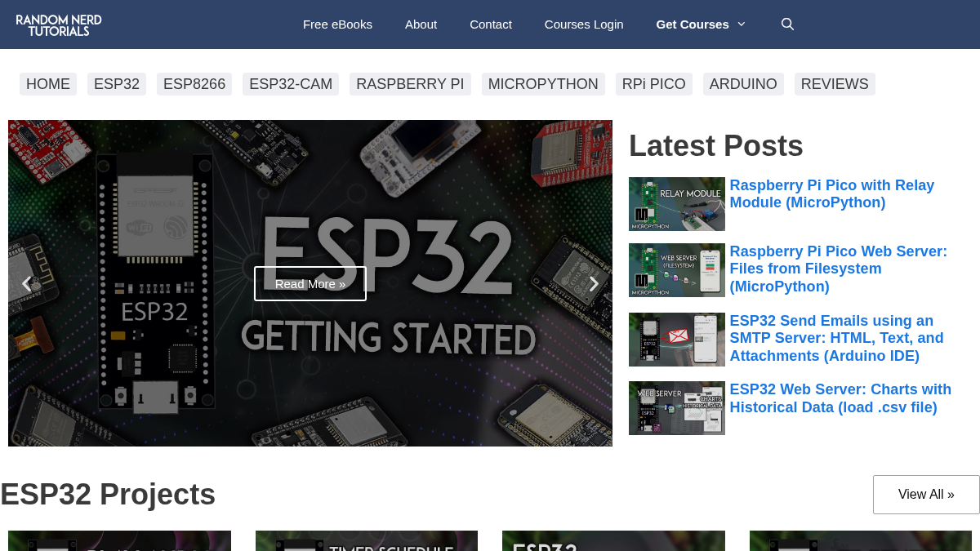Open the About page
The image size is (980, 551).
[x=421, y=24]
